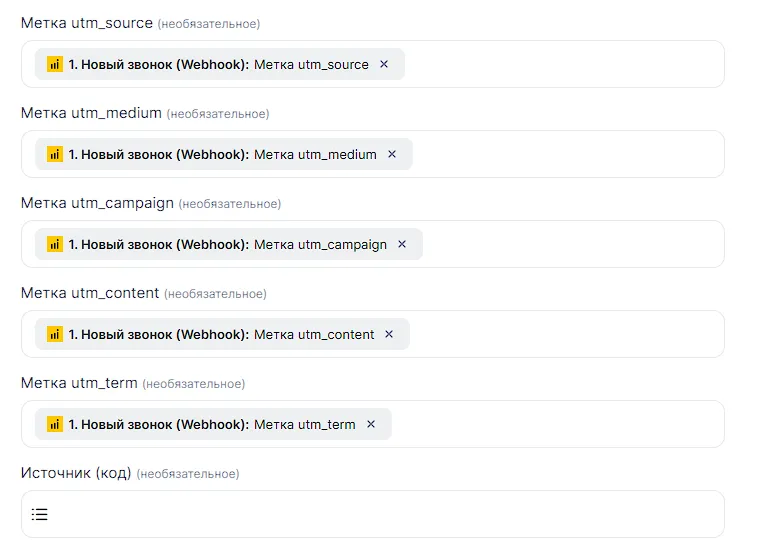This screenshot has width=762, height=551.
Task: Remove the utm_medium webhook tag
Action: 392,154
